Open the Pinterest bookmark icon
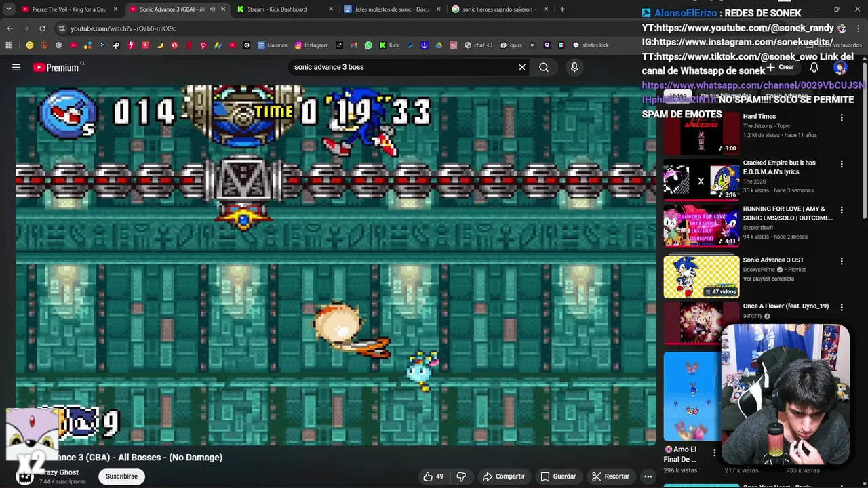868x488 pixels. [x=203, y=45]
